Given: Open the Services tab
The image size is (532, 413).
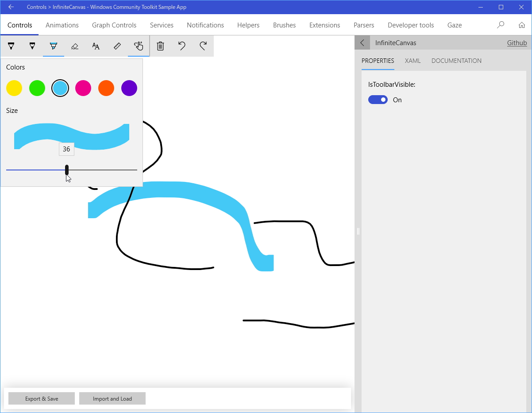Looking at the screenshot, I should (162, 25).
